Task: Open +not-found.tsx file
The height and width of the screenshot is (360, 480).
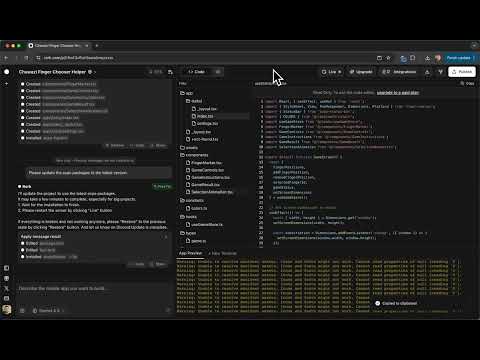Action: pyautogui.click(x=202, y=139)
